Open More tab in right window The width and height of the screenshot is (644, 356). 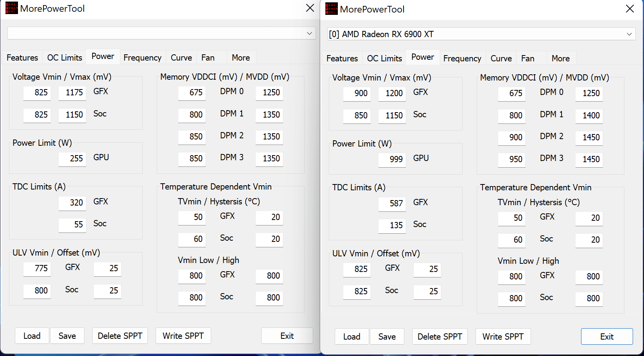(x=561, y=58)
